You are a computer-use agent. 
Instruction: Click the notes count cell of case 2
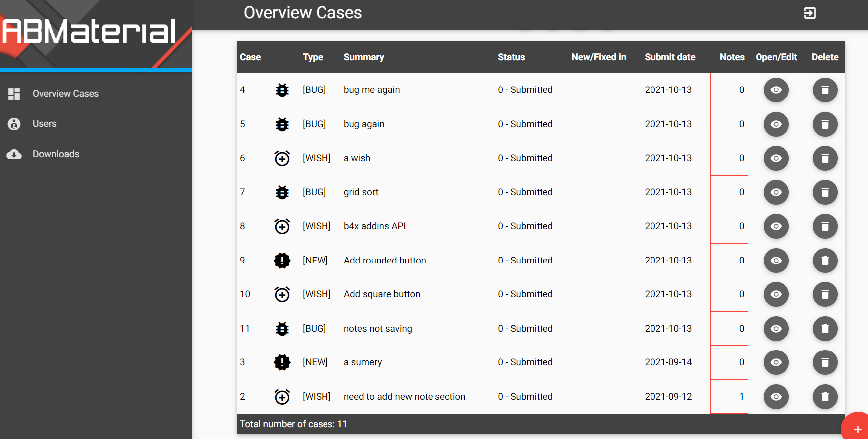point(729,397)
